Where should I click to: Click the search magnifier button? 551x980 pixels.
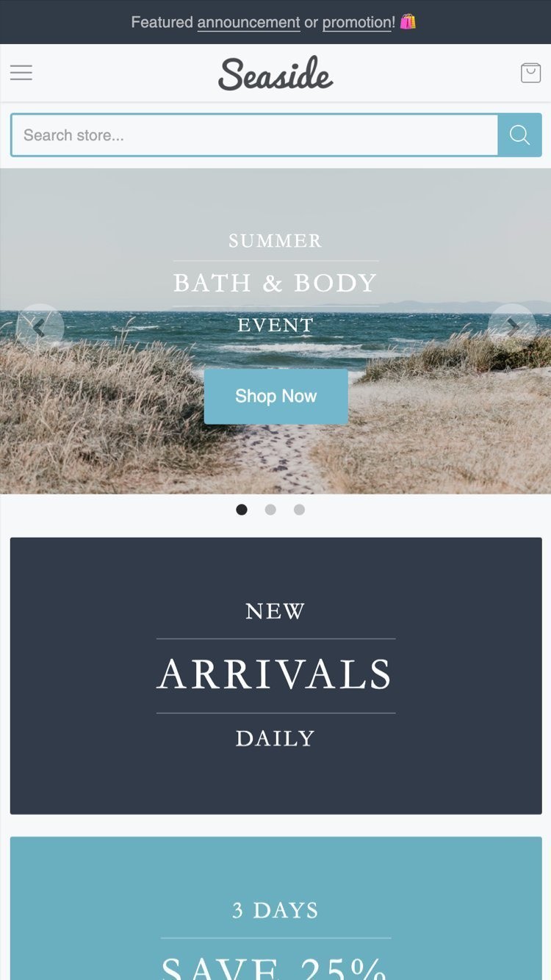coord(519,135)
